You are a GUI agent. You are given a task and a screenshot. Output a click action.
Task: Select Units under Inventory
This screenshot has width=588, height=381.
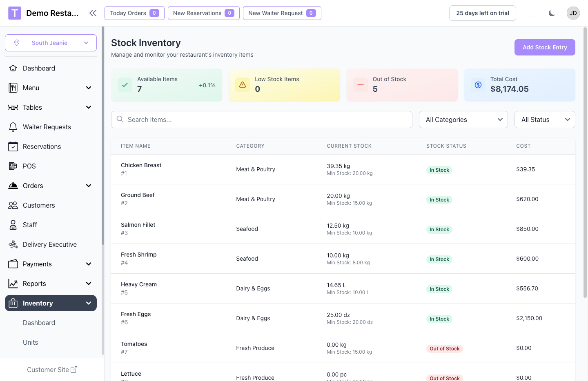[51, 342]
